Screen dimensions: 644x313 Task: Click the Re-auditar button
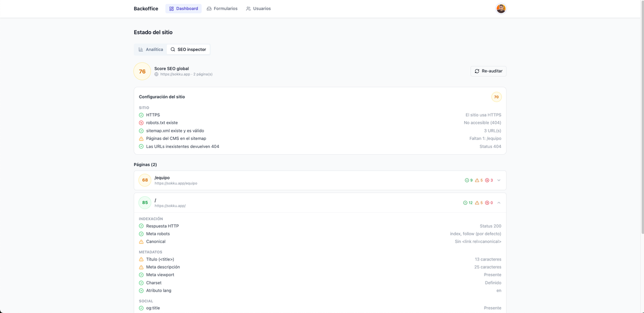[x=488, y=71]
